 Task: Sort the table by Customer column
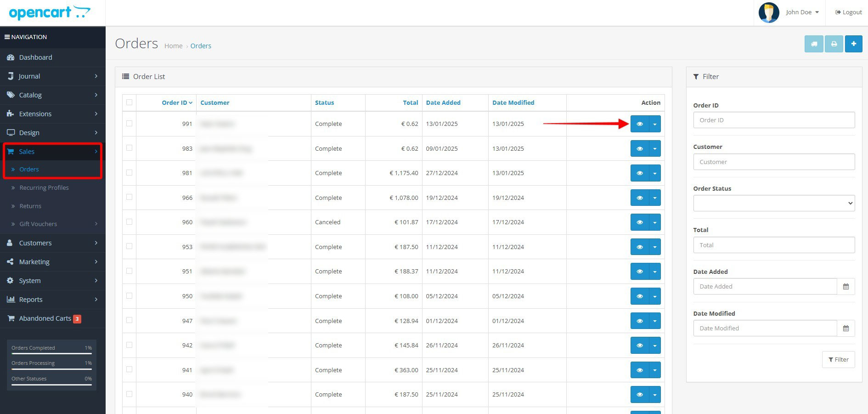(215, 103)
